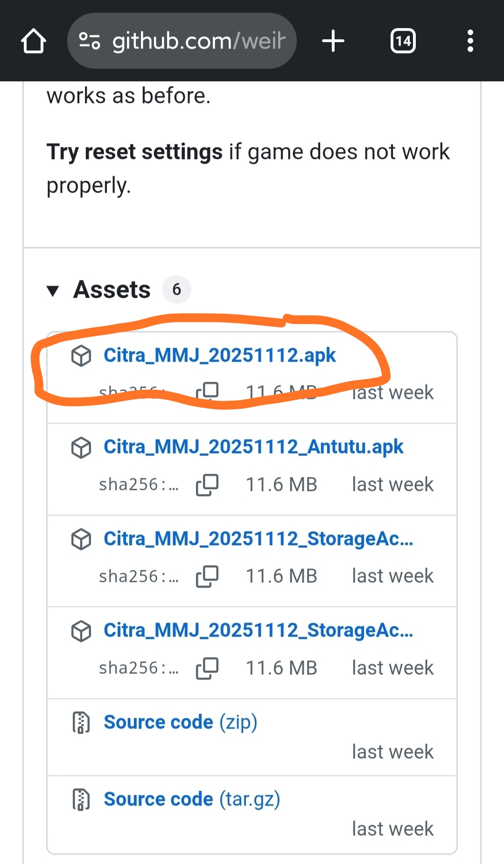Viewport: 504px width, 864px height.
Task: Download Citra_MMJ_20251112_Antutu.apk
Action: 253,447
